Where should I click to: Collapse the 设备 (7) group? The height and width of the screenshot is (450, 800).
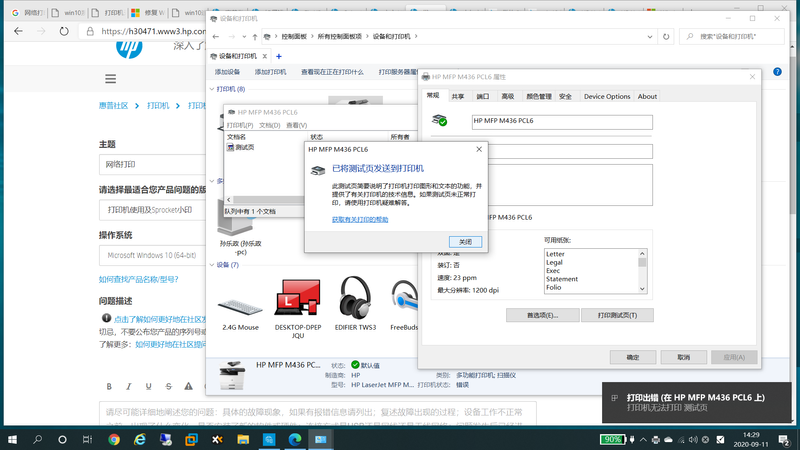pos(212,265)
